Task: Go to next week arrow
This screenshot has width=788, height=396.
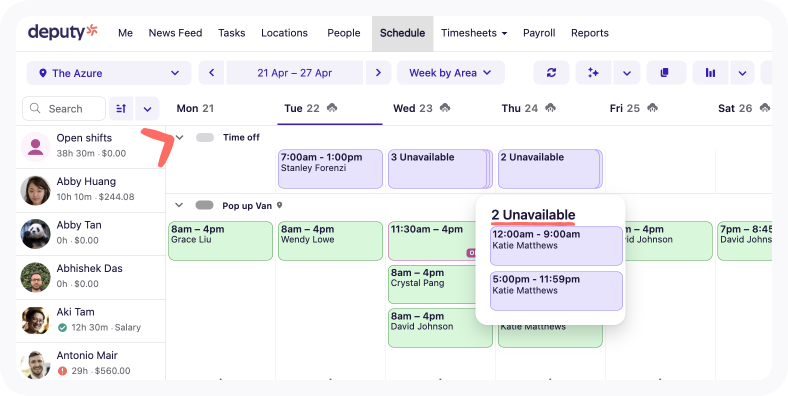Action: pyautogui.click(x=378, y=73)
